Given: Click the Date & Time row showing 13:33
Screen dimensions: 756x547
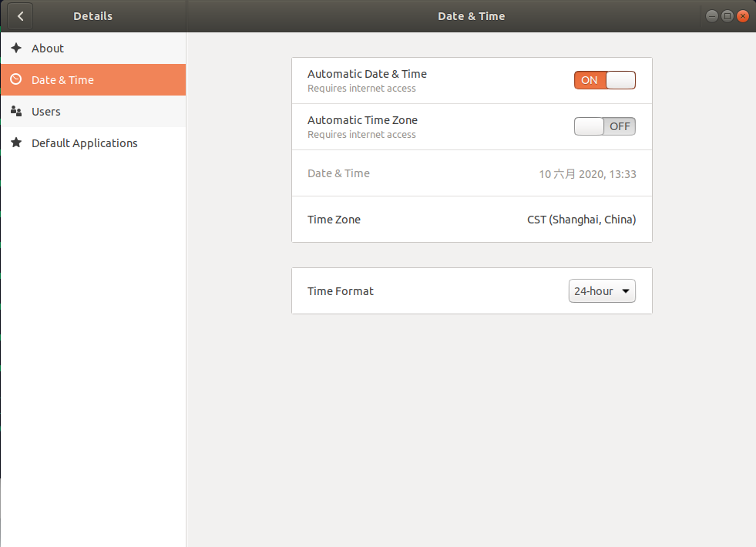Looking at the screenshot, I should (472, 173).
